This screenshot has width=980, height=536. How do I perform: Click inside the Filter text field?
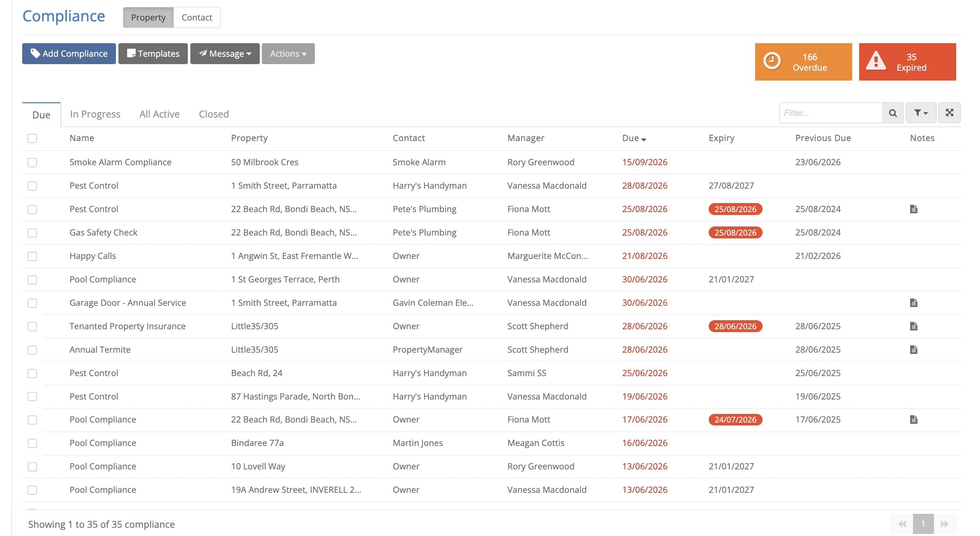click(x=831, y=113)
